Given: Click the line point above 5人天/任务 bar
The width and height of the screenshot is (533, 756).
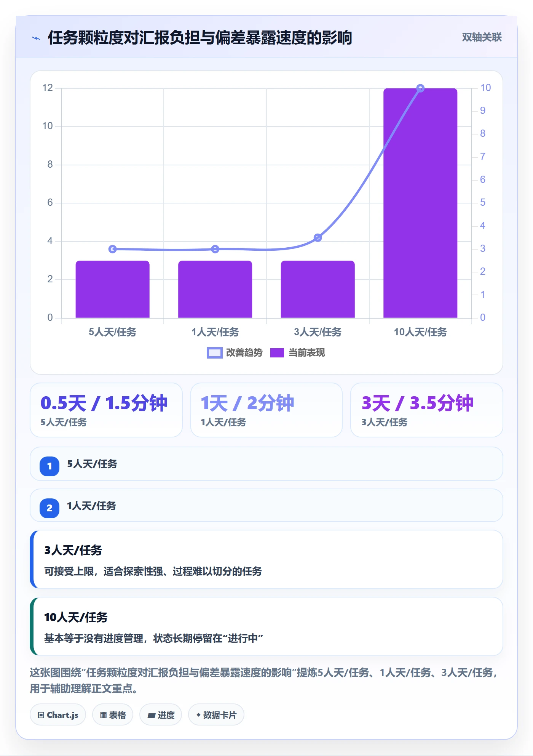Looking at the screenshot, I should [113, 249].
